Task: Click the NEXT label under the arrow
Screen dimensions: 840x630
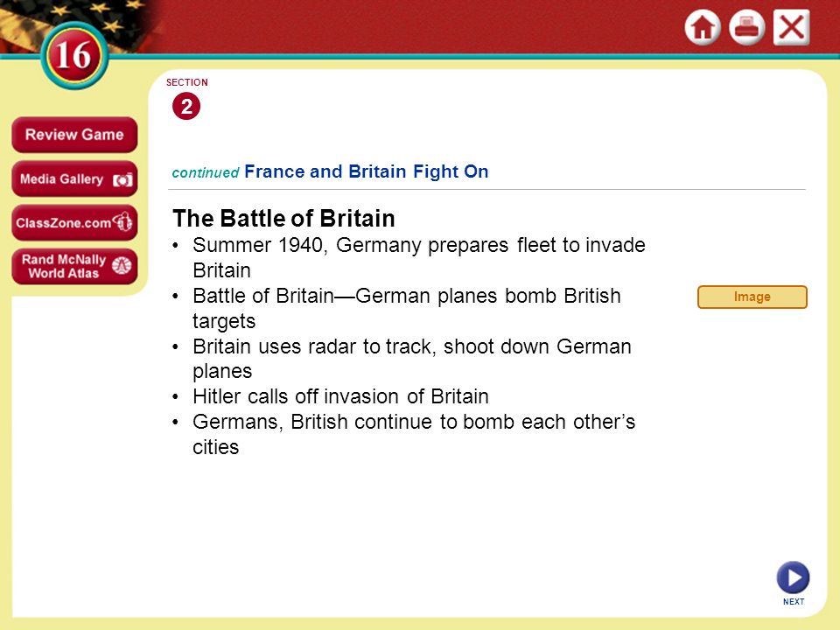Action: point(794,602)
